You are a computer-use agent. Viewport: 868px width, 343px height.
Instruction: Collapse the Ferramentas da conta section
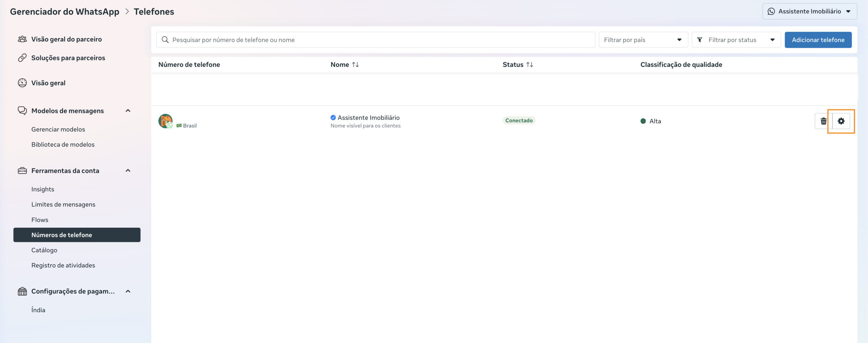(x=128, y=171)
